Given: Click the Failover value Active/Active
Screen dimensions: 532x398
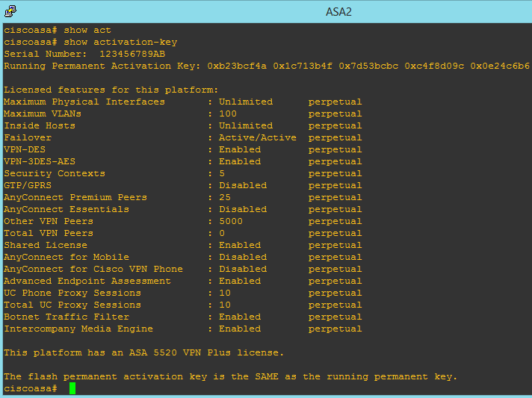Looking at the screenshot, I should click(x=258, y=137).
